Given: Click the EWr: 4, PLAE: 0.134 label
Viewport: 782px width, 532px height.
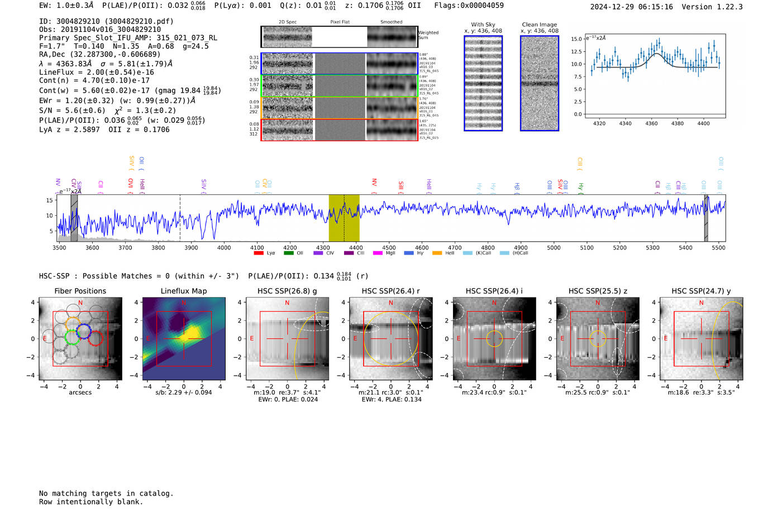Looking at the screenshot, I should click(x=391, y=400).
